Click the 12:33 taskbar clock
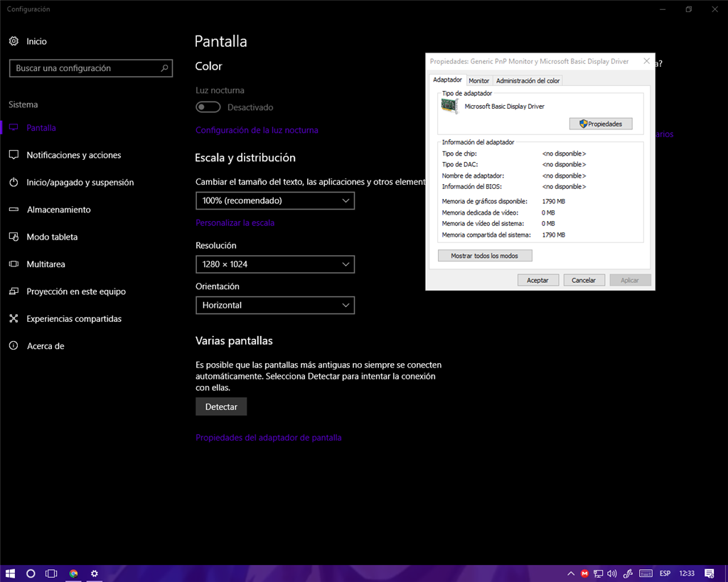Screen dimensions: 728x582 pyautogui.click(x=687, y=573)
